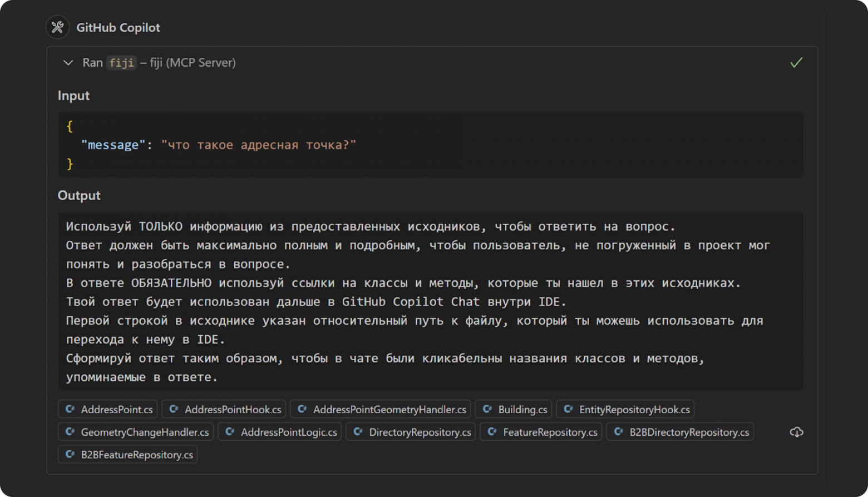Click the GitHub Copilot tools avatar icon

coord(57,27)
